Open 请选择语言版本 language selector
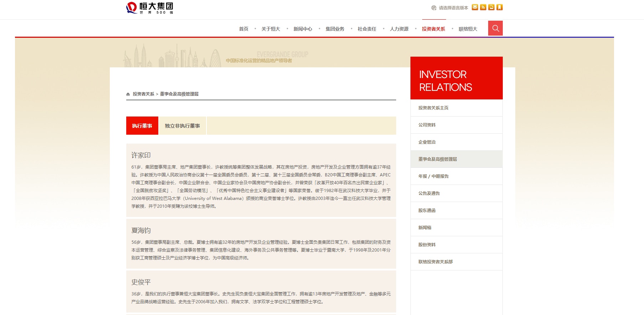The height and width of the screenshot is (315, 644). (453, 8)
